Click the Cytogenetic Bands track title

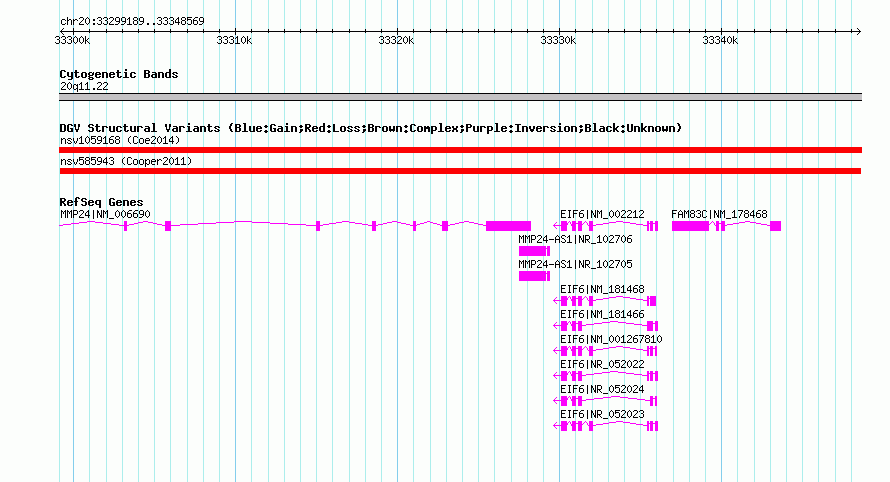click(119, 74)
